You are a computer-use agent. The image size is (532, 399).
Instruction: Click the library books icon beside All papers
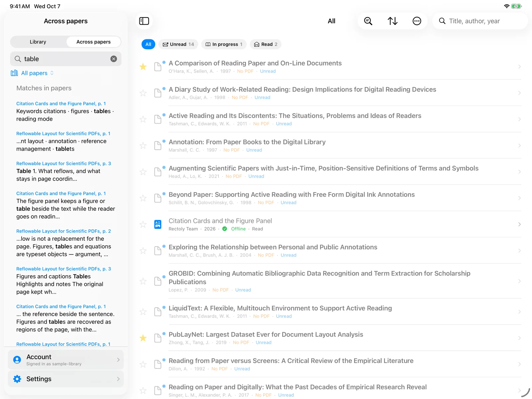point(14,73)
